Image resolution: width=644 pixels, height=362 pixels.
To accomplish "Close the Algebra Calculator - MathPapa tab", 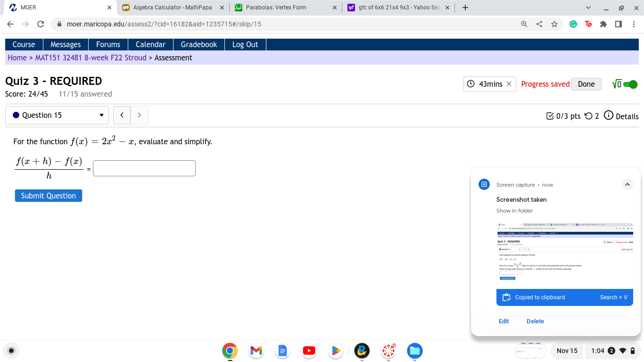I will pos(222,8).
